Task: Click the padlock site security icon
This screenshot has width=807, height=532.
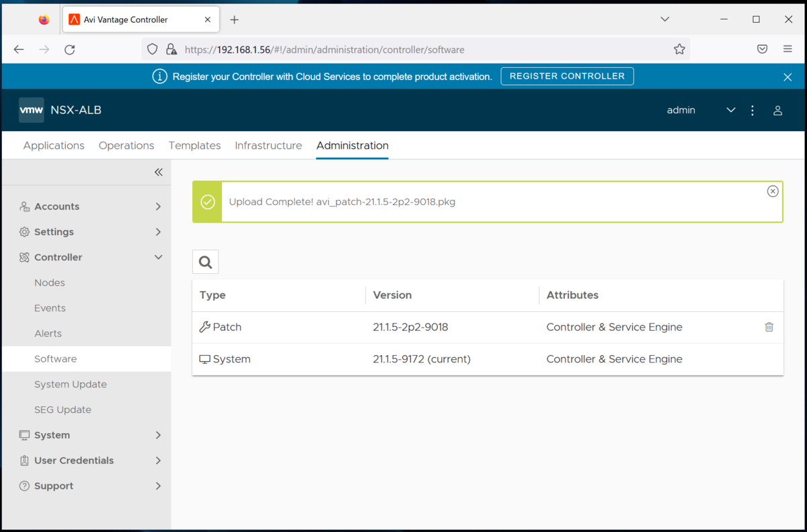Action: tap(171, 49)
